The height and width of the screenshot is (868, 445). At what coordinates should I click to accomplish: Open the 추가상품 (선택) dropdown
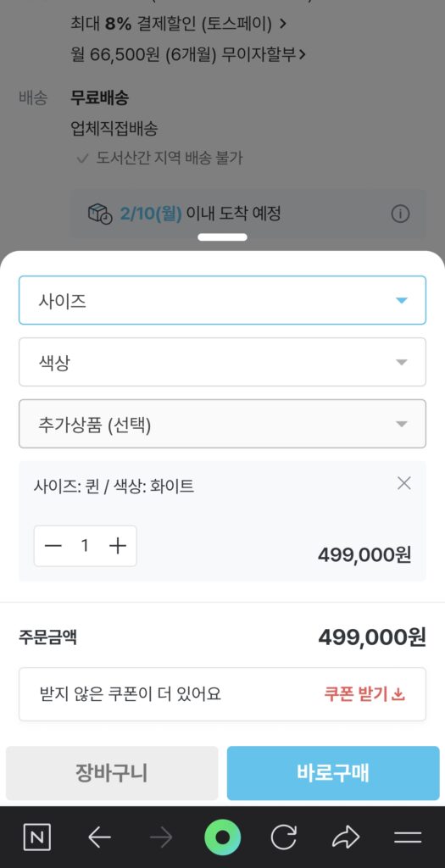(x=222, y=424)
